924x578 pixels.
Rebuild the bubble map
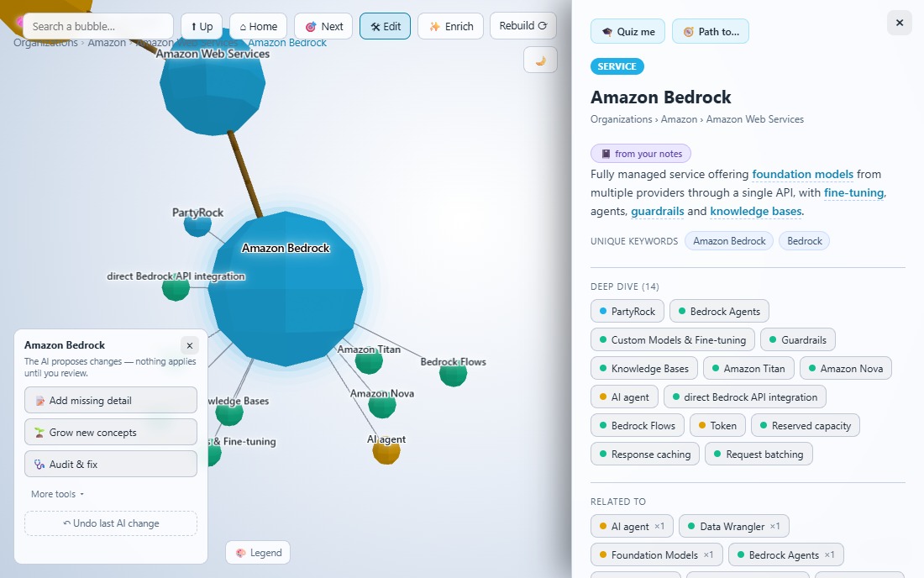[x=523, y=26]
